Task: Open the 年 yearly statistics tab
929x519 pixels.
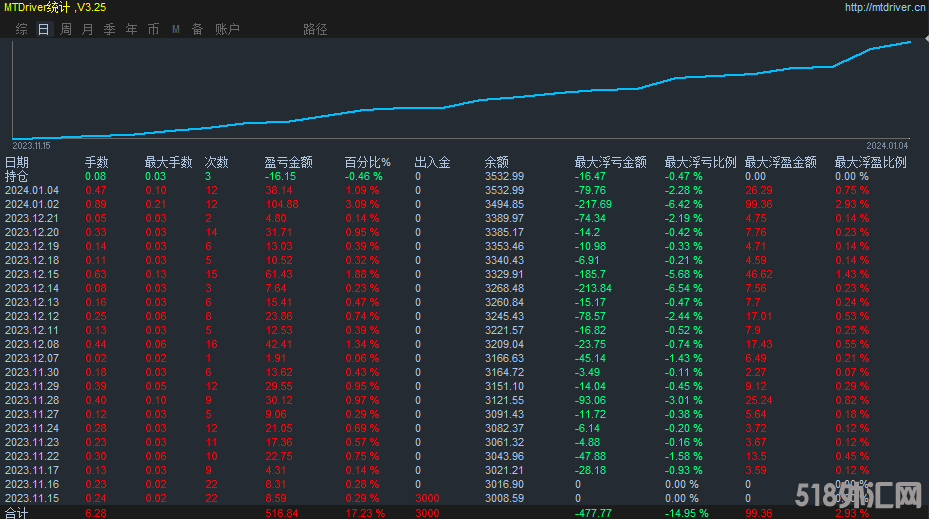Action: [x=131, y=29]
